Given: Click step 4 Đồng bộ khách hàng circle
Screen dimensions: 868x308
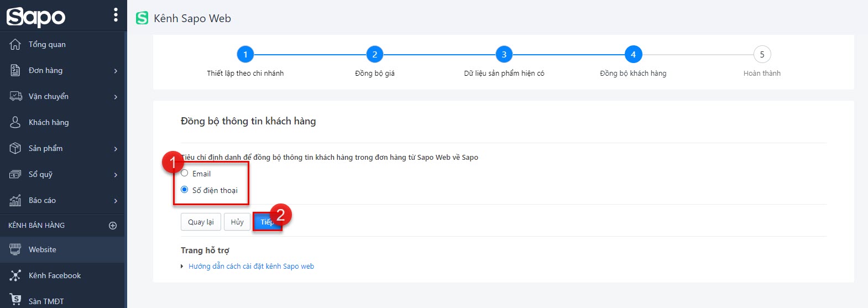Looking at the screenshot, I should pos(634,54).
